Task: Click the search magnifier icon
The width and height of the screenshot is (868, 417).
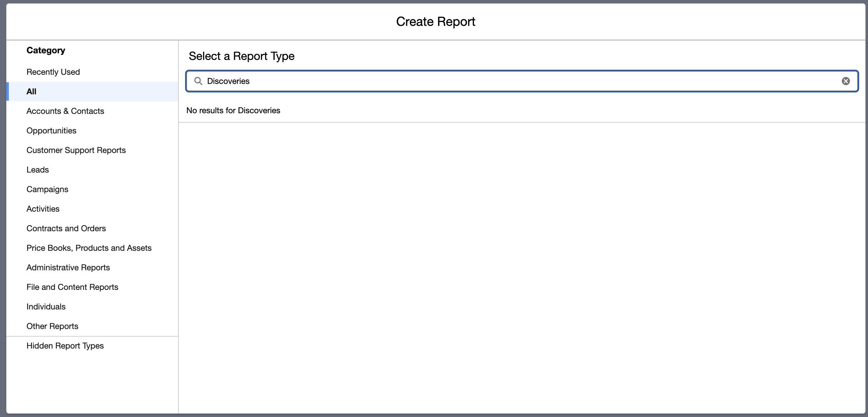Action: [198, 81]
